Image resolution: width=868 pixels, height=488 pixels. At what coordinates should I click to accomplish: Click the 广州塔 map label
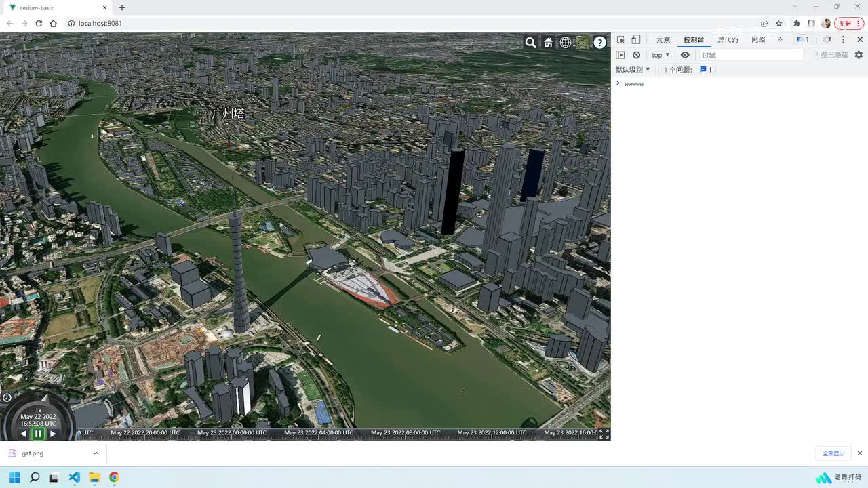click(228, 114)
